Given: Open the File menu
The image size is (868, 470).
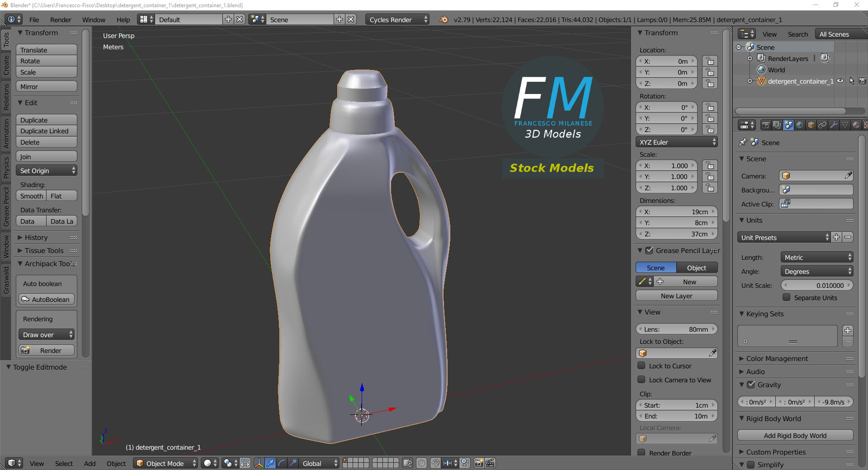Looking at the screenshot, I should [34, 19].
